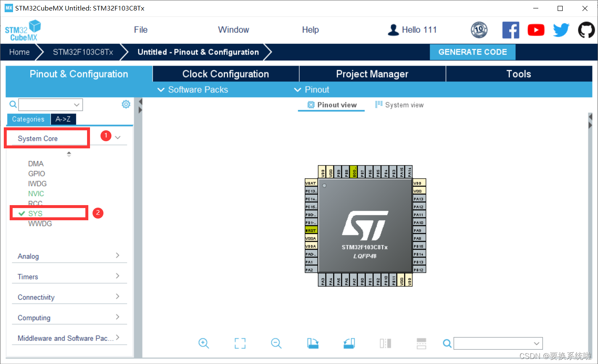The width and height of the screenshot is (598, 364).
Task: Click the left-pointing arrow beside the categories panel
Action: 140,102
